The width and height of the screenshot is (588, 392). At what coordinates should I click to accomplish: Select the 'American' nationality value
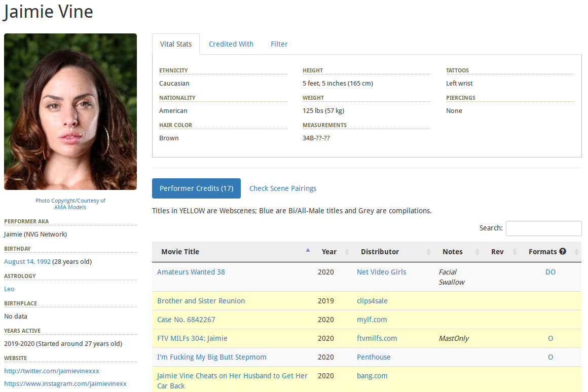[173, 110]
